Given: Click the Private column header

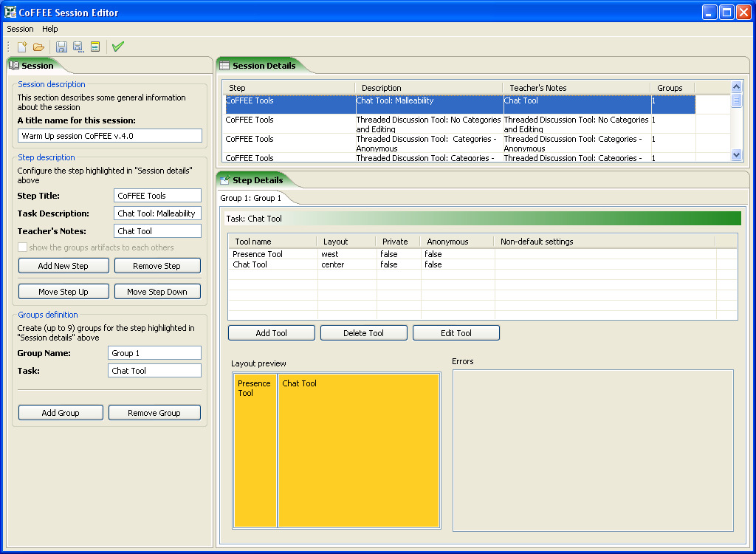Looking at the screenshot, I should pos(398,242).
